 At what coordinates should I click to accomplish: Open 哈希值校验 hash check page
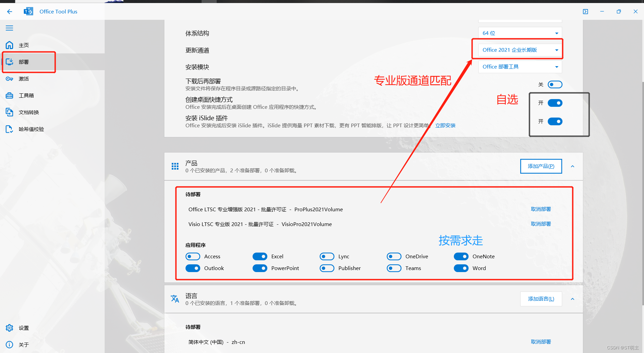pyautogui.click(x=52, y=129)
